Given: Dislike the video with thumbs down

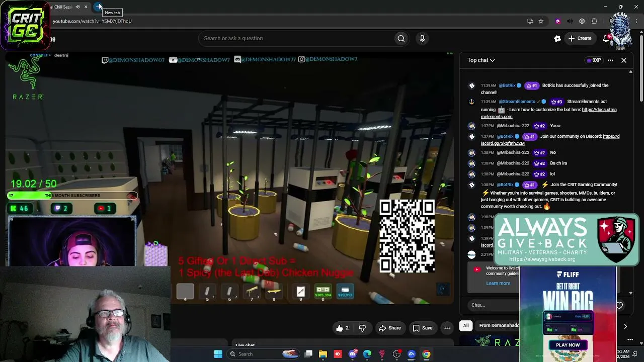Looking at the screenshot, I should pyautogui.click(x=362, y=328).
